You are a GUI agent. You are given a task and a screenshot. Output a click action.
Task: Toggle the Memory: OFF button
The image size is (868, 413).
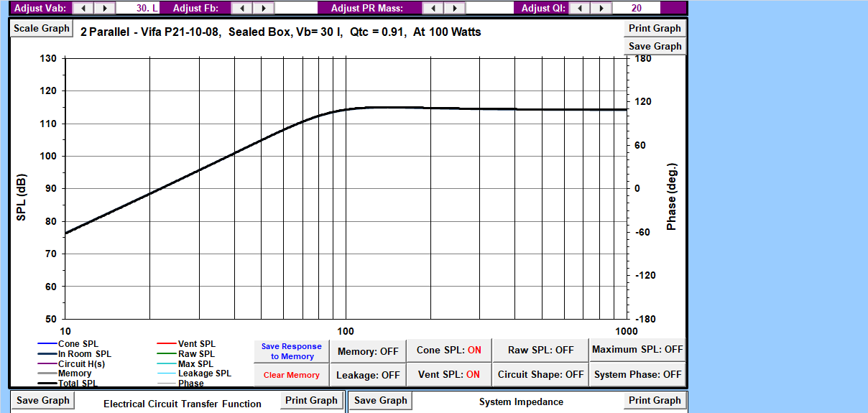(x=368, y=351)
